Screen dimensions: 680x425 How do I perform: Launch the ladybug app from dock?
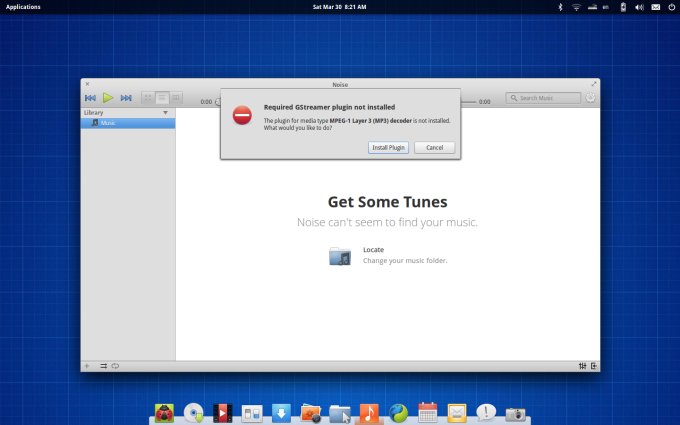click(x=164, y=413)
